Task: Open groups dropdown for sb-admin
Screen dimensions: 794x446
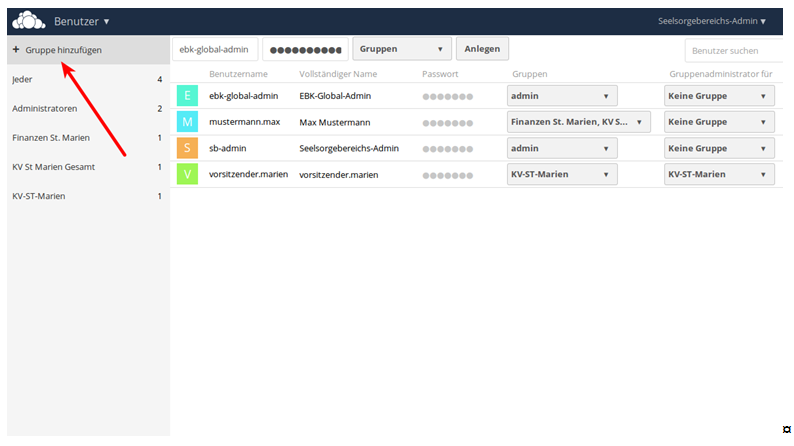Action: click(562, 148)
